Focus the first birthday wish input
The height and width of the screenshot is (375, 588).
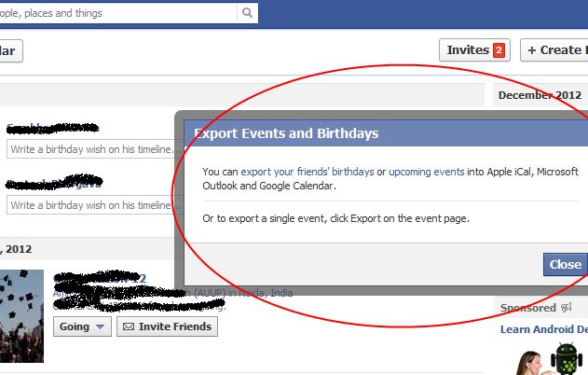point(91,149)
